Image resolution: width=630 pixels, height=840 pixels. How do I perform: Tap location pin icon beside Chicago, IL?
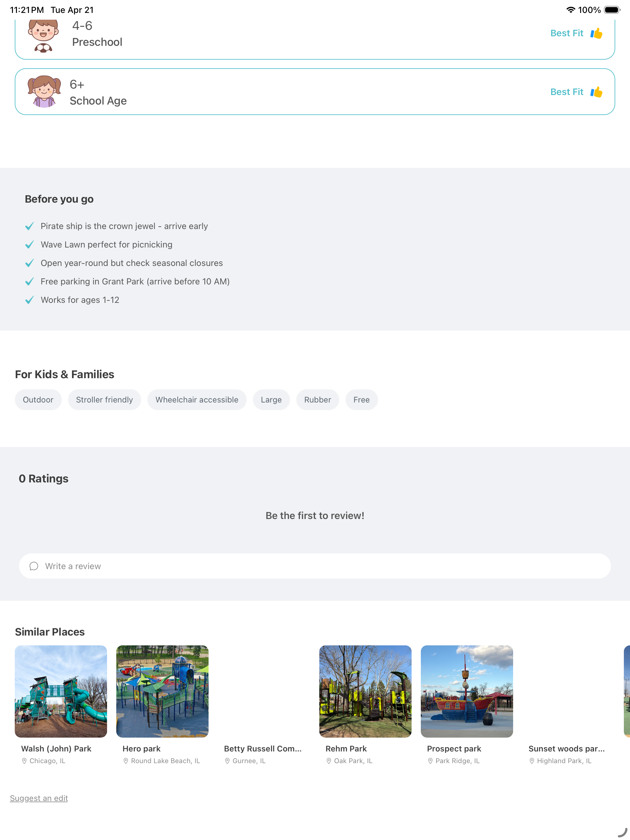pos(24,761)
